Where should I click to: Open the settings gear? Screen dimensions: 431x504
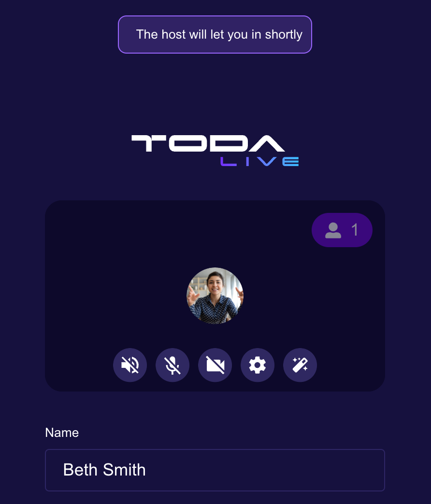tap(258, 365)
